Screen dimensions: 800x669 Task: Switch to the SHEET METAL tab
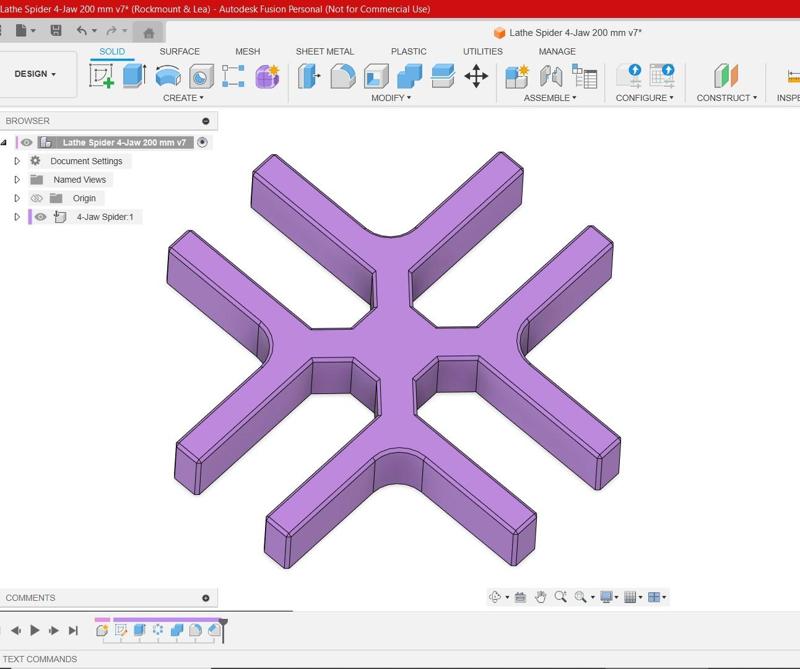click(324, 52)
